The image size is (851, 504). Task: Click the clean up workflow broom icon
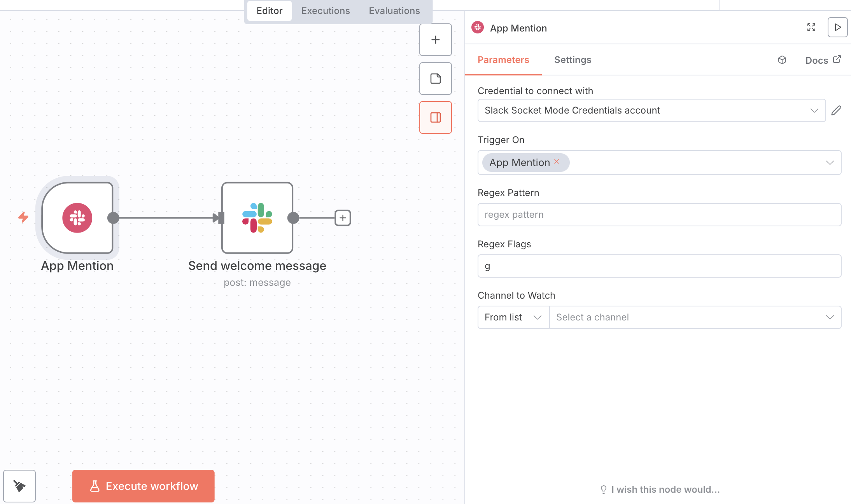pos(19,486)
